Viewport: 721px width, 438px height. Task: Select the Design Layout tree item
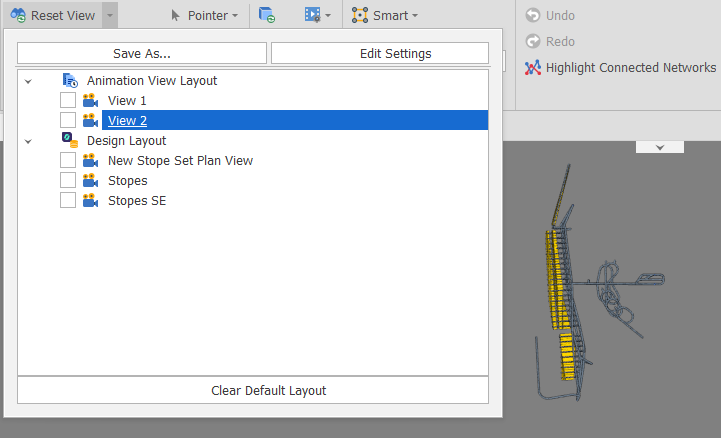[126, 141]
